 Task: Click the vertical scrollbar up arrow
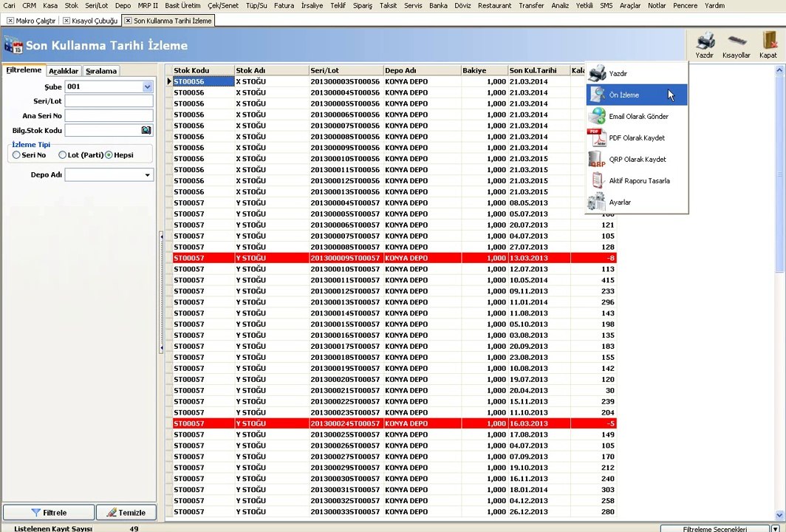pos(779,70)
